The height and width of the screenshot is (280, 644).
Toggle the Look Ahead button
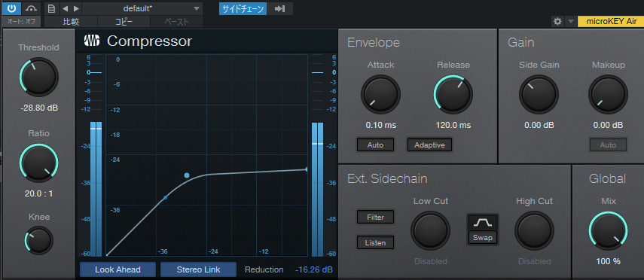click(x=118, y=269)
